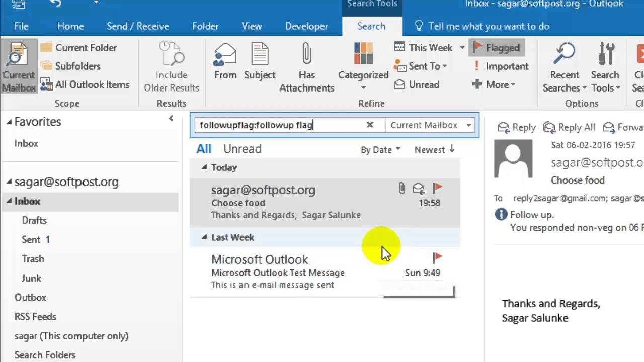Choose Current Folder scope

tap(78, 48)
